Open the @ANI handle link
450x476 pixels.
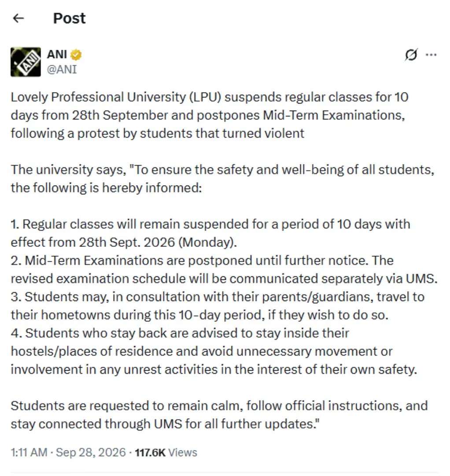click(62, 70)
